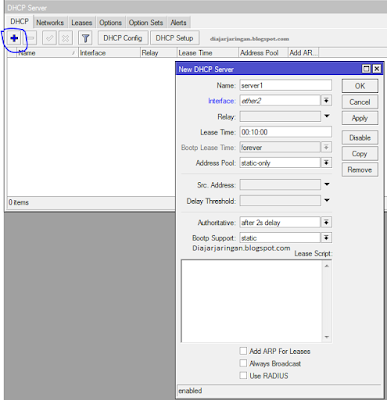This screenshot has width=387, height=400.
Task: Select the DHCP tab
Action: (x=20, y=22)
